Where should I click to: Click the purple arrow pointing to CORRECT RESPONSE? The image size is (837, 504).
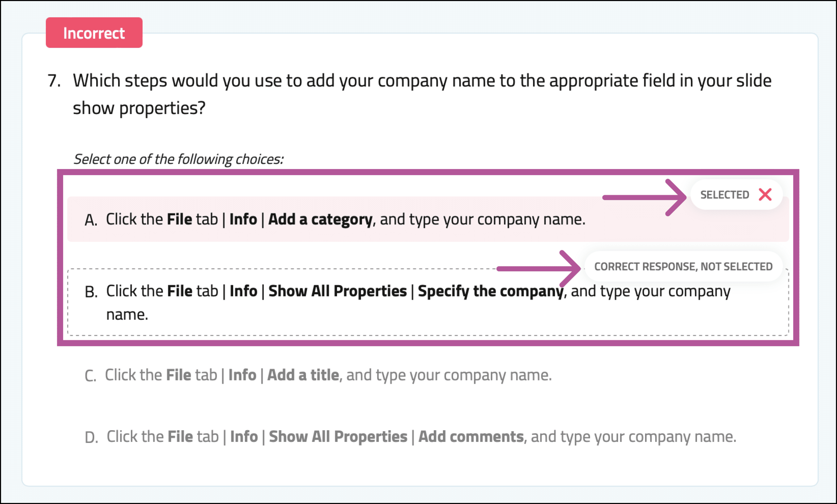coord(538,269)
